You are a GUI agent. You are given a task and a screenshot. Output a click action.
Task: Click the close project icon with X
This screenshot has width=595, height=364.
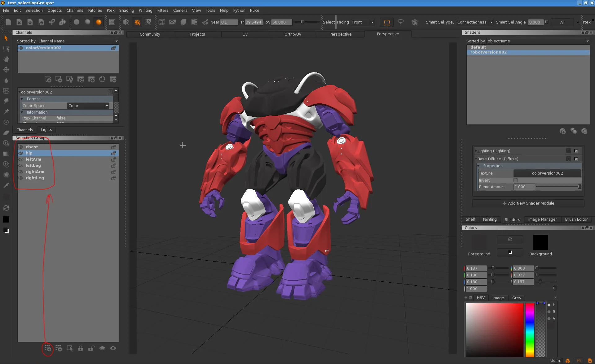click(19, 22)
